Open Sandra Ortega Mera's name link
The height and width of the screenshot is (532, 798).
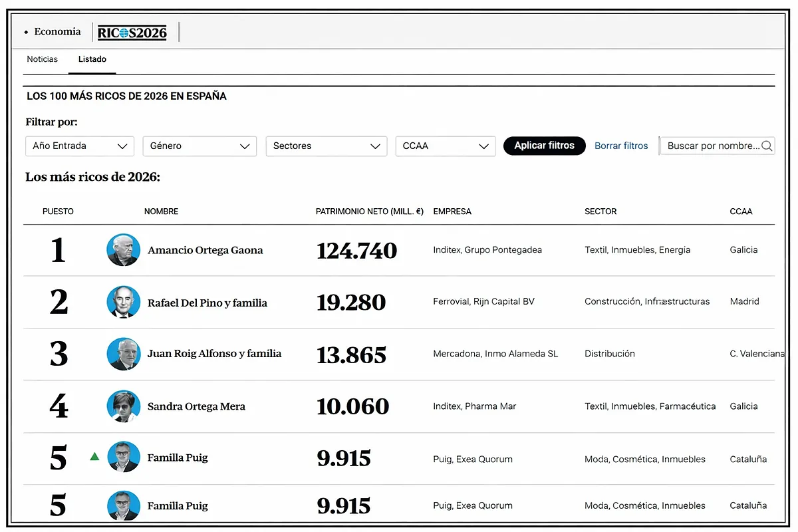196,406
